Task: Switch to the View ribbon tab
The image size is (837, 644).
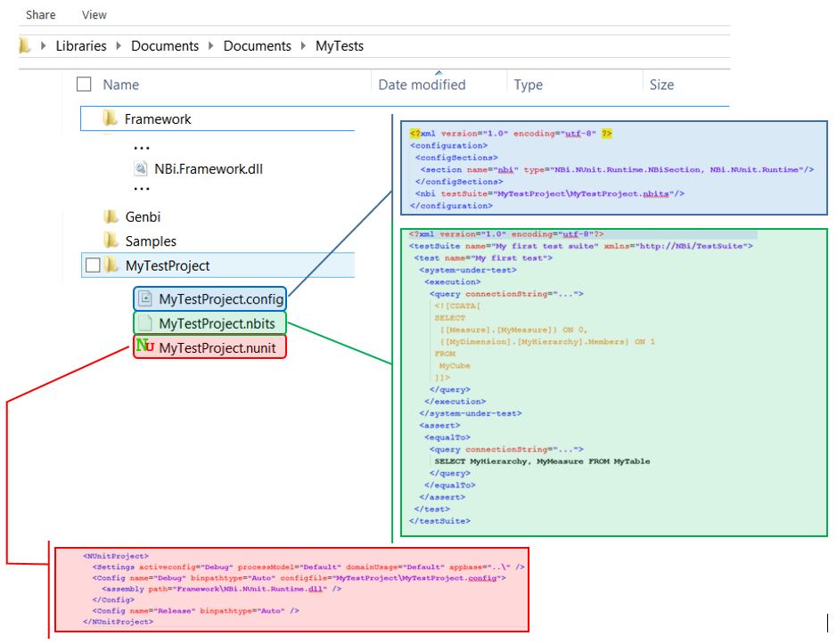Action: tap(94, 15)
